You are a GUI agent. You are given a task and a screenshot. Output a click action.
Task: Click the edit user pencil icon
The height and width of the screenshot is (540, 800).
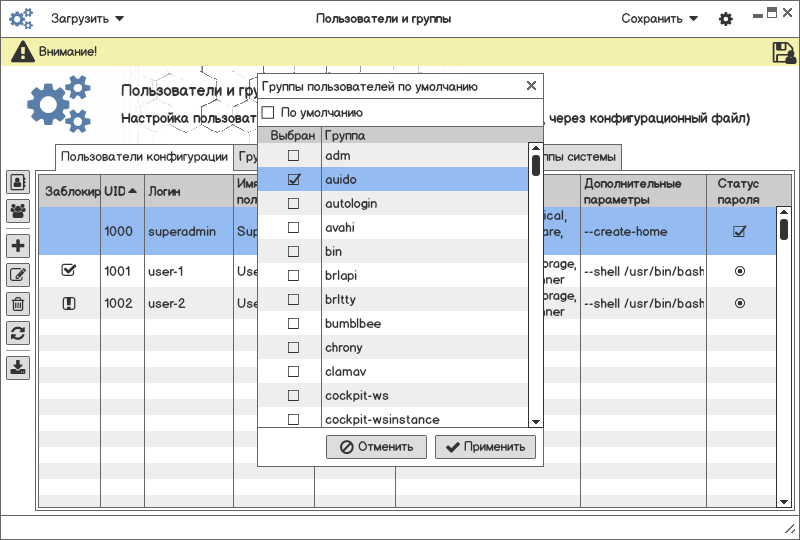18,275
